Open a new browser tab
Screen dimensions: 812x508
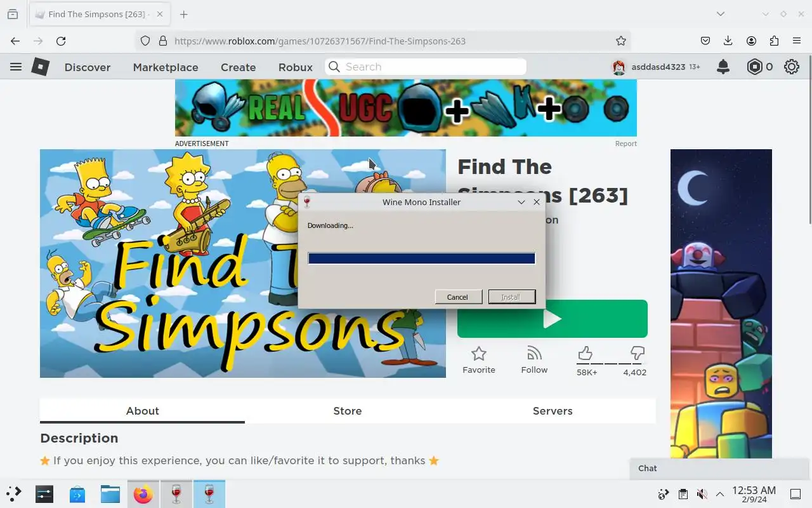click(x=183, y=14)
